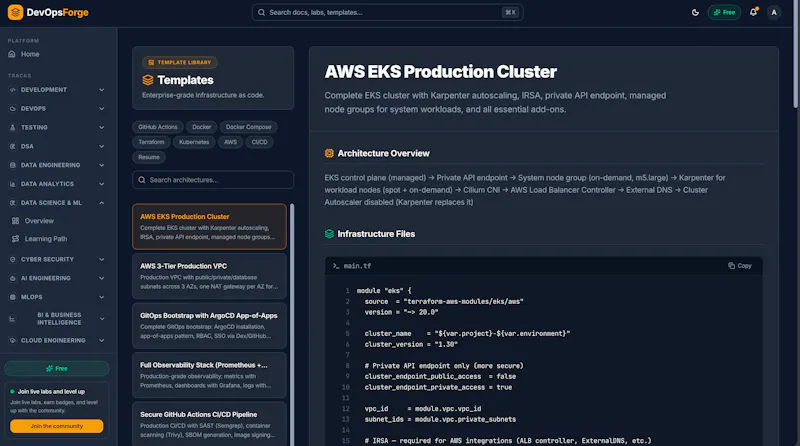Filter templates by Resume tag
The width and height of the screenshot is (800, 446).
(148, 157)
